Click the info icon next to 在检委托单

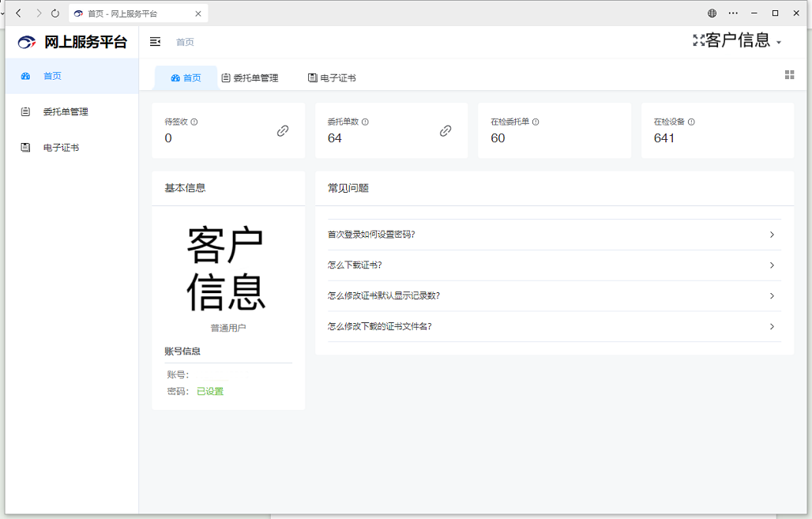536,122
